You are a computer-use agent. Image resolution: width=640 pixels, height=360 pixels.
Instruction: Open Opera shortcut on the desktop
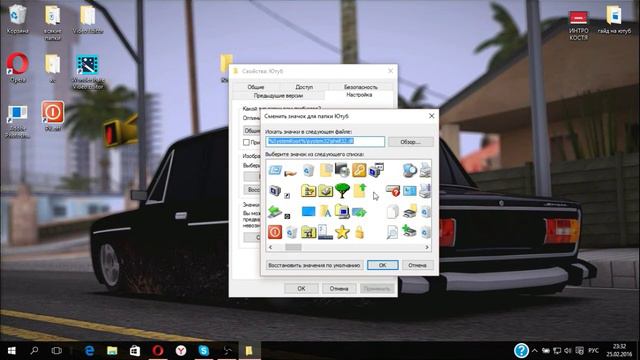(x=18, y=68)
